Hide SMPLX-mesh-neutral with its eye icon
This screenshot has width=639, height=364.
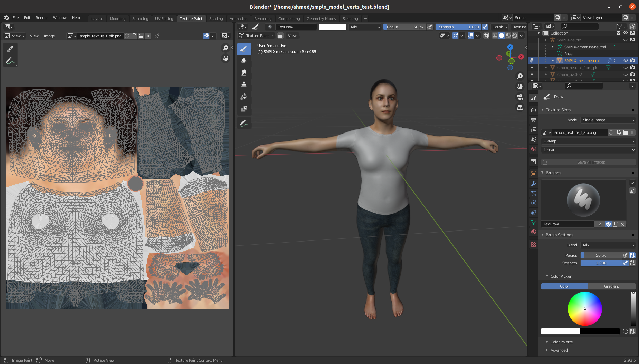tap(626, 60)
